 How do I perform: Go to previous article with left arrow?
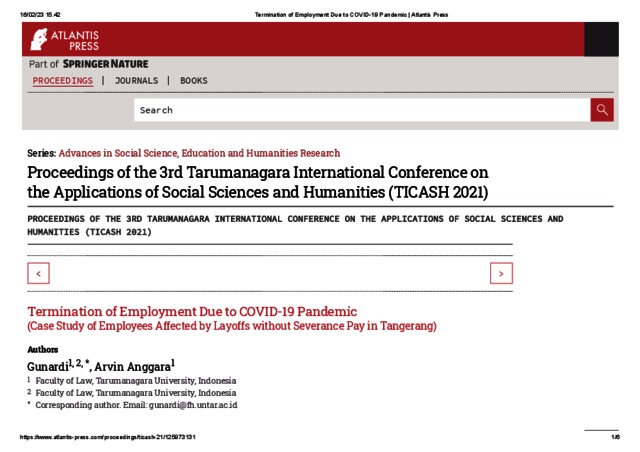tap(38, 273)
